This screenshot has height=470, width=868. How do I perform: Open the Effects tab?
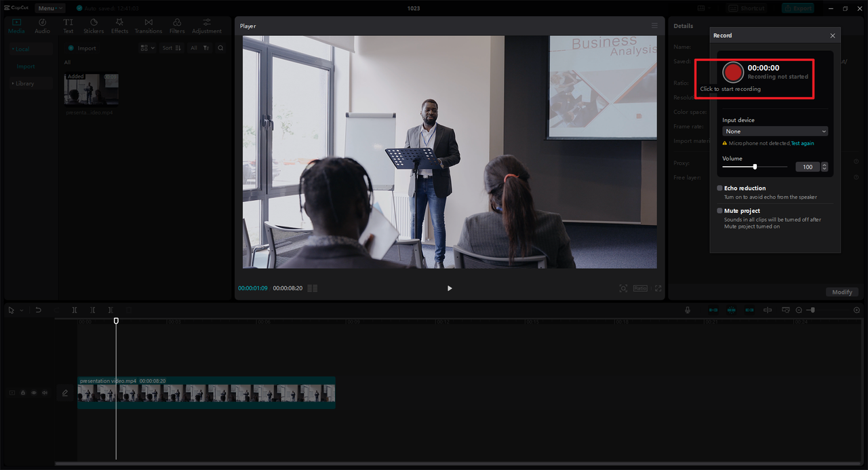(119, 26)
